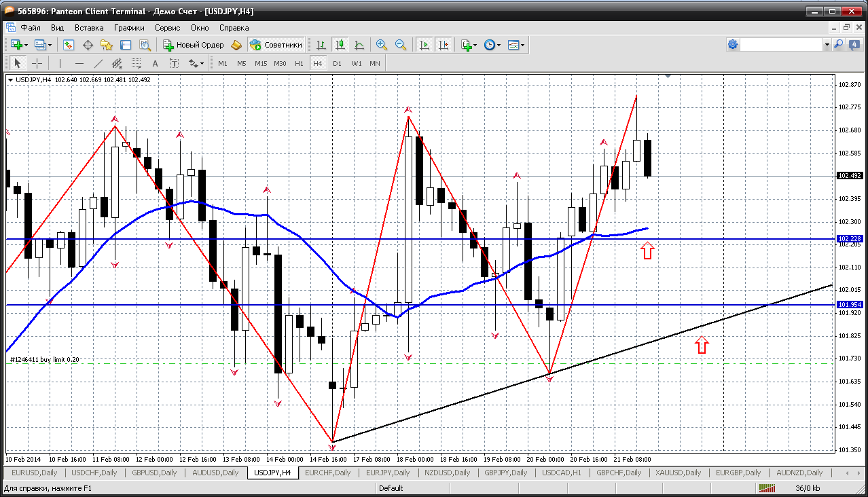Switch to the EURUSD,Daily chart tab
Screen dimensions: 868x497
35,473
